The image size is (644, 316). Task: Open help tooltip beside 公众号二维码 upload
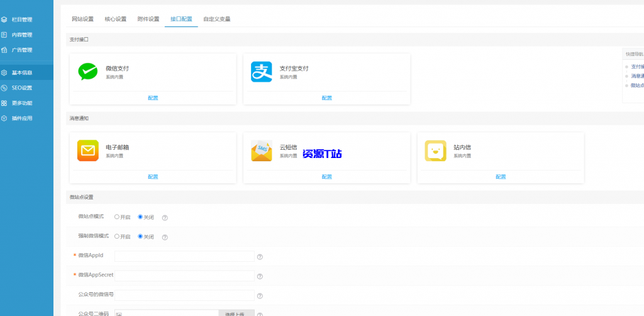[260, 314]
